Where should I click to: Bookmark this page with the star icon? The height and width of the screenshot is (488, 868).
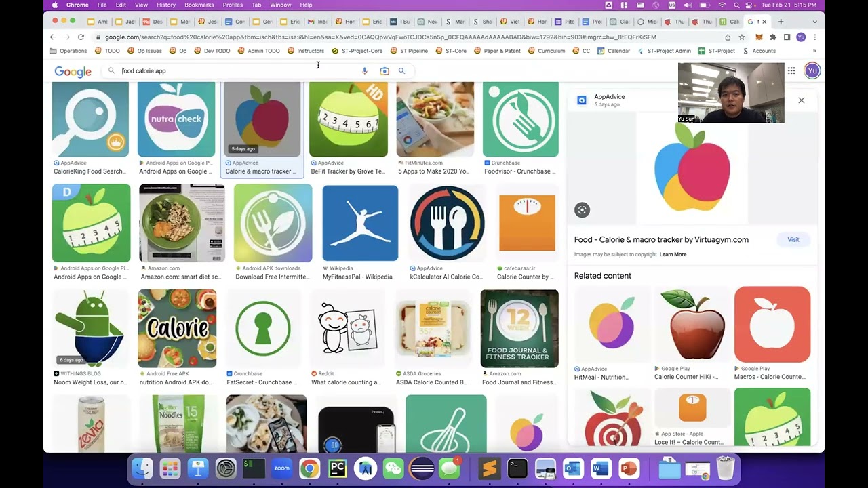click(742, 37)
